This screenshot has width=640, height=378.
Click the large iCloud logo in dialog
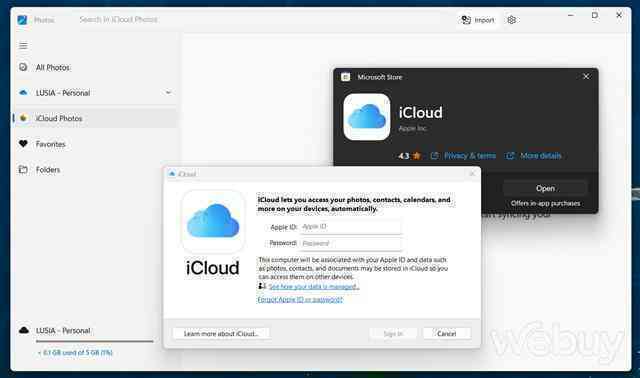pyautogui.click(x=213, y=222)
